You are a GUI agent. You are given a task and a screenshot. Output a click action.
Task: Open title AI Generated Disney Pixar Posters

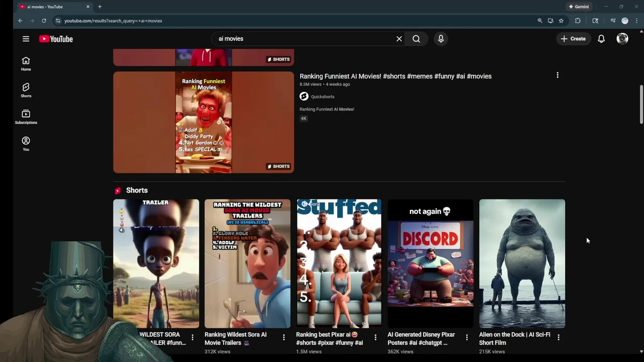[x=421, y=338]
